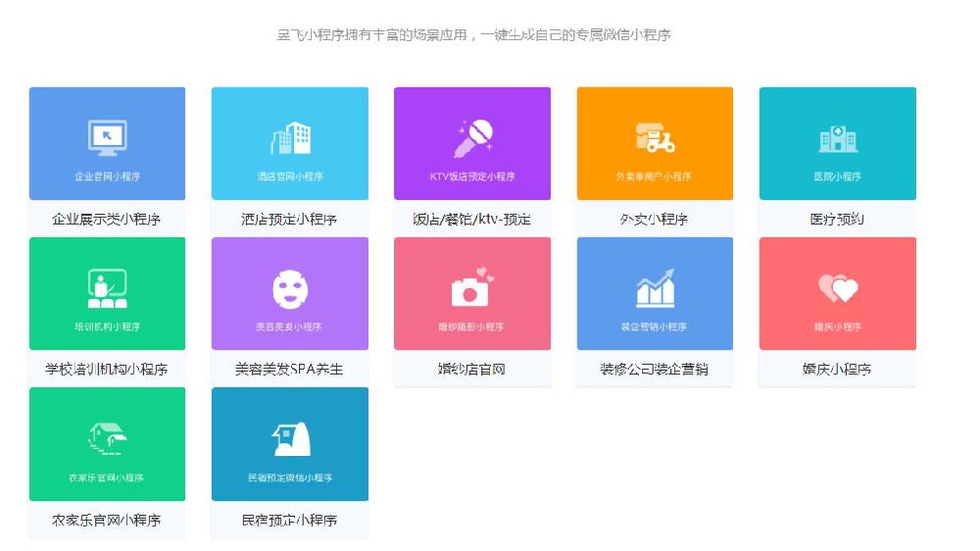Click the KTV microphone icon
Screen dimensions: 980x551
pyautogui.click(x=472, y=138)
